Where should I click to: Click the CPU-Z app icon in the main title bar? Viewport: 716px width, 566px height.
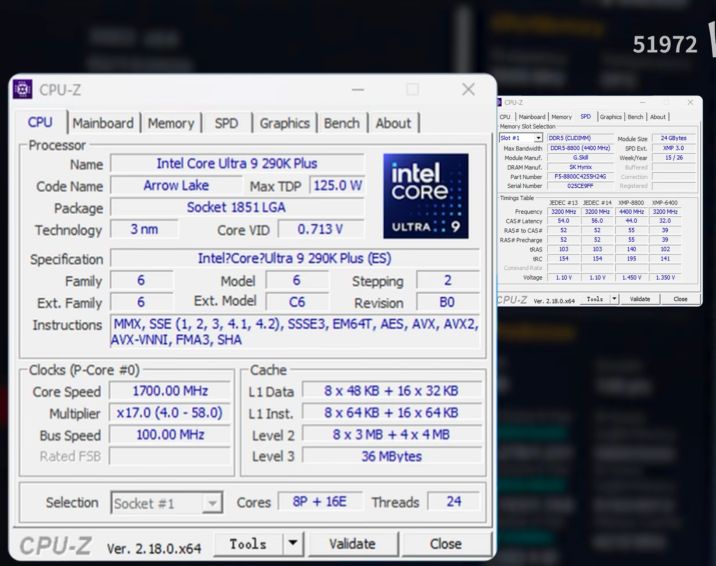22,89
